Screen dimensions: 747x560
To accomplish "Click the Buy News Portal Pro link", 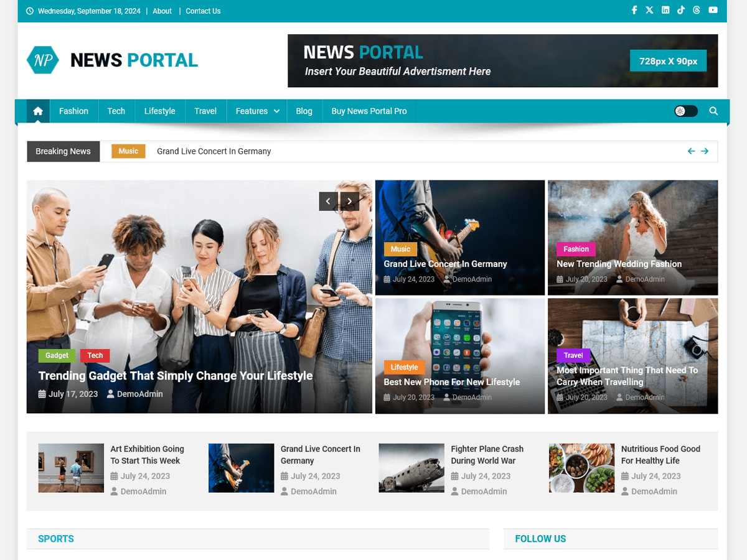I will tap(369, 111).
